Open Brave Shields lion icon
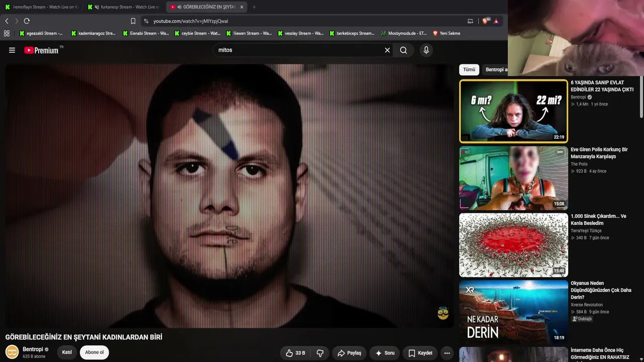This screenshot has height=362, width=644. [486, 21]
